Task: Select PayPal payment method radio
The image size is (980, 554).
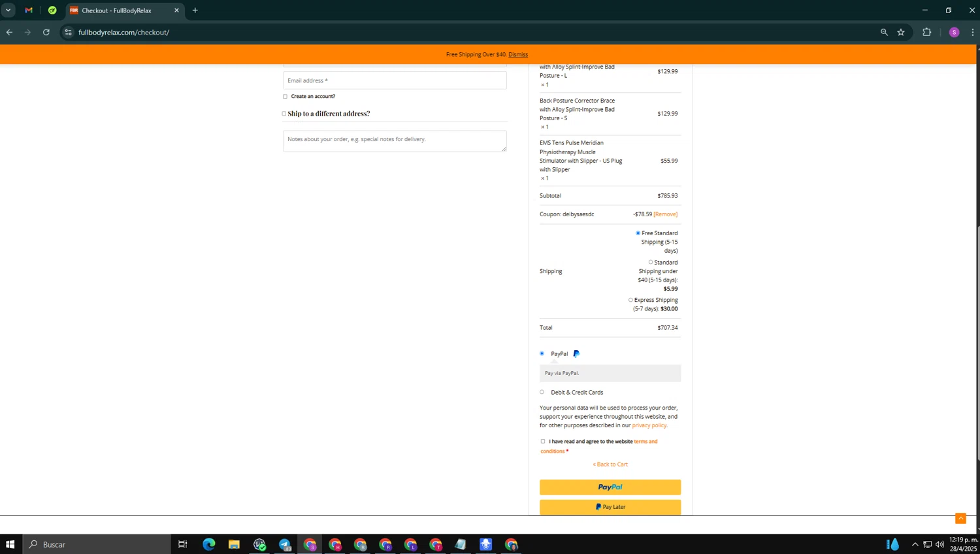Action: pos(542,353)
